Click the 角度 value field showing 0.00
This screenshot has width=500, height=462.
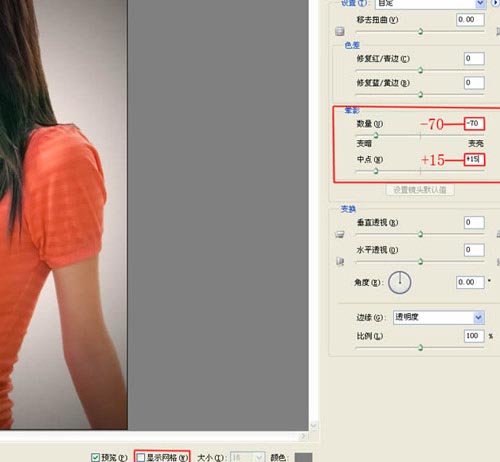pyautogui.click(x=470, y=282)
